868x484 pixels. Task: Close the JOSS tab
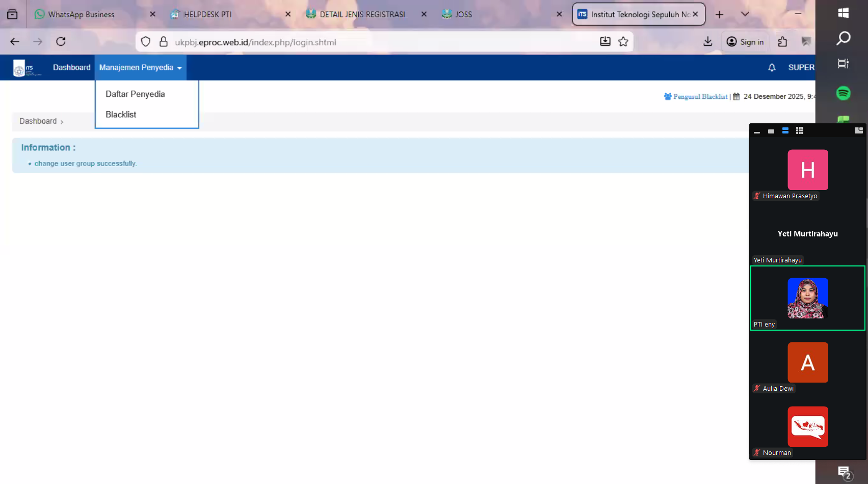560,14
